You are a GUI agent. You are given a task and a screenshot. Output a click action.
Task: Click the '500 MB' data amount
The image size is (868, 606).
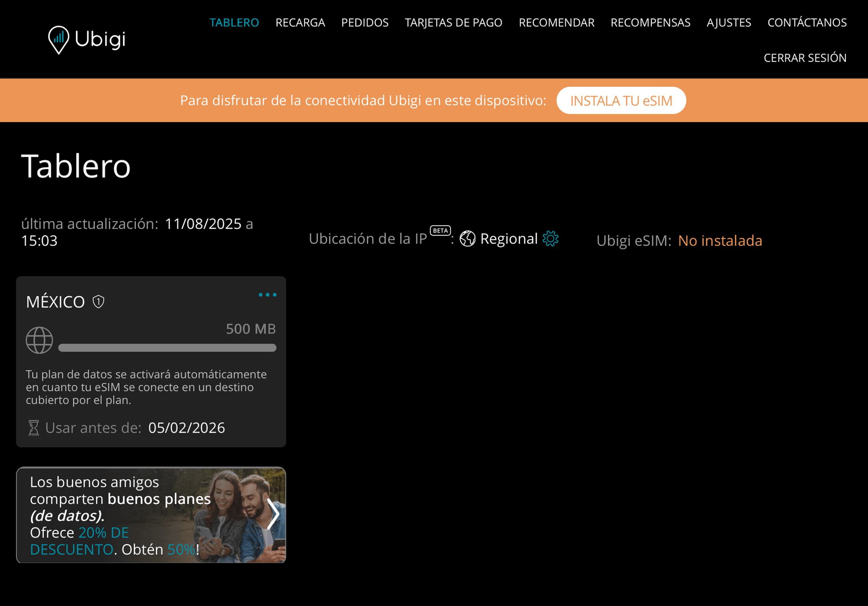251,329
